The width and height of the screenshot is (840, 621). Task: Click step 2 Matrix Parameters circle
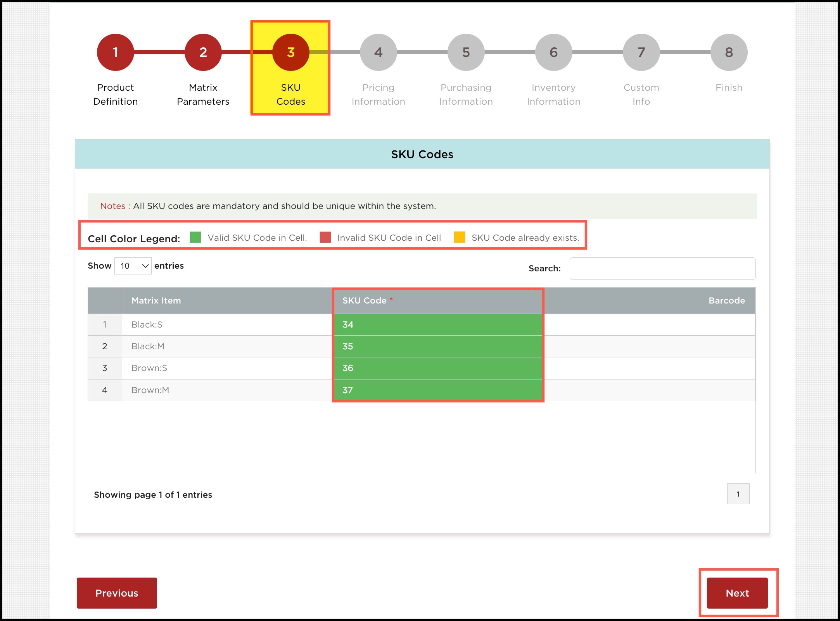coord(203,52)
